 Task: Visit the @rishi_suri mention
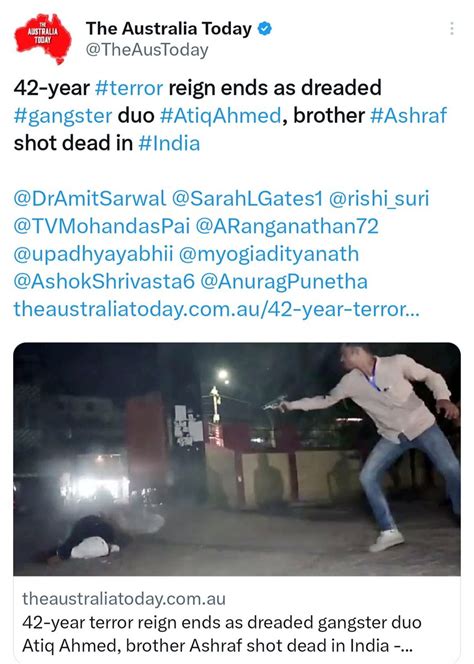[379, 199]
